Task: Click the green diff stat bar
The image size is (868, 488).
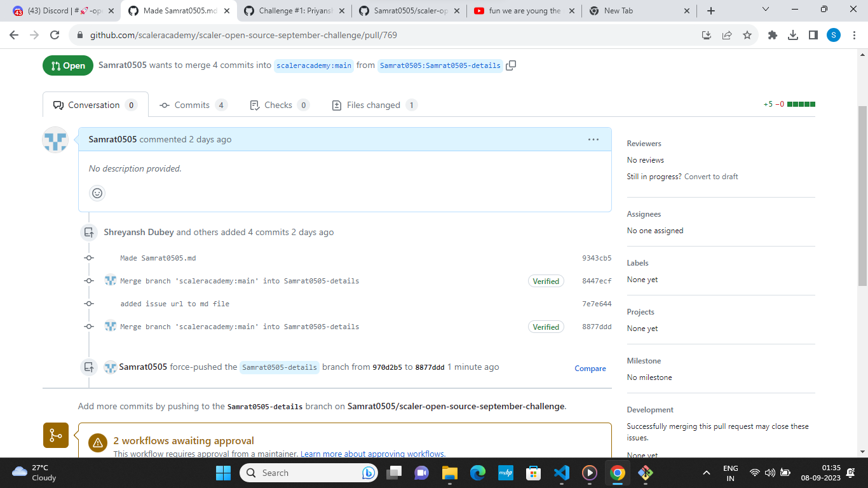Action: [801, 104]
